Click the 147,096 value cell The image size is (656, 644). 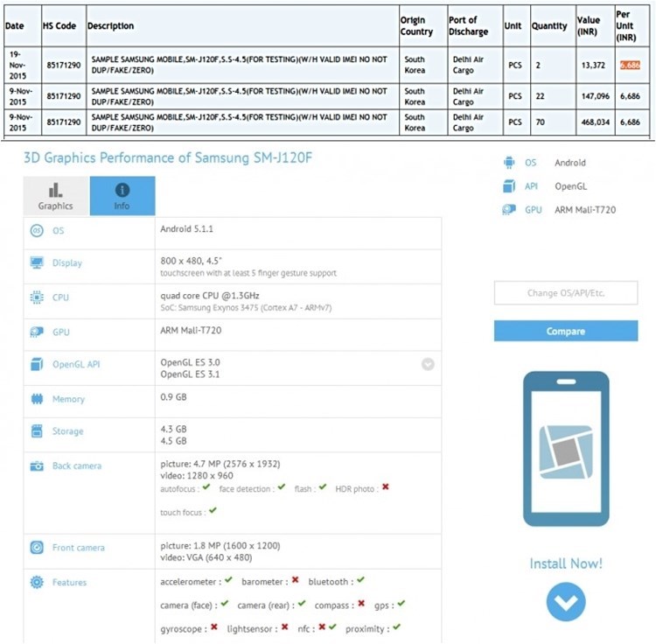pos(596,96)
